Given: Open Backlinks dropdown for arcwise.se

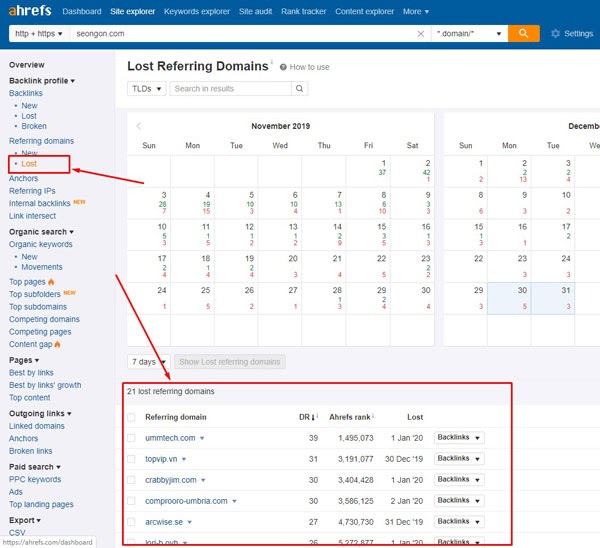Looking at the screenshot, I should coord(459,522).
